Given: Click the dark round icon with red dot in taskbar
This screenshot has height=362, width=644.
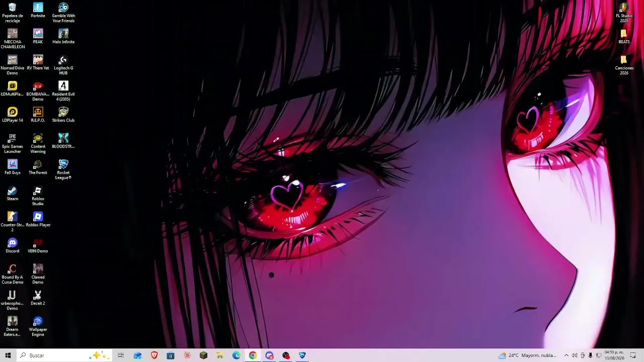Looking at the screenshot, I should [x=286, y=355].
